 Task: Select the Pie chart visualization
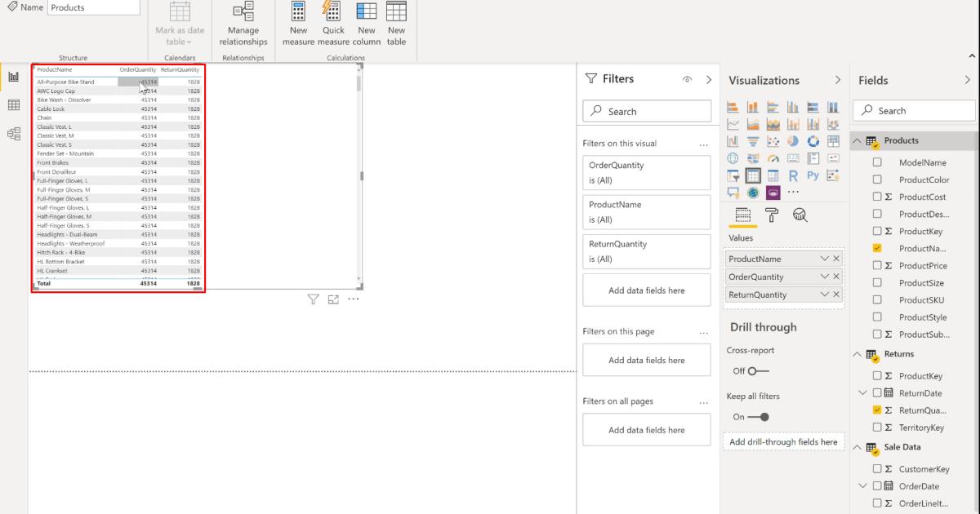click(x=793, y=141)
